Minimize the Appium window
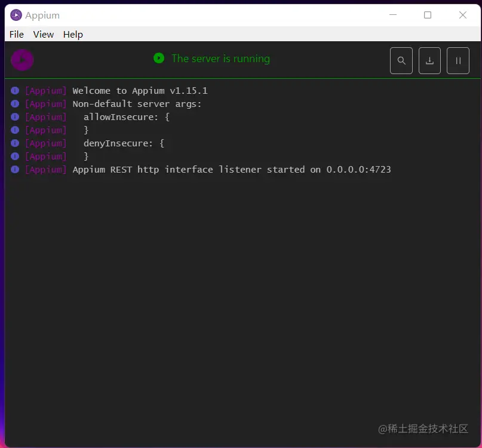This screenshot has height=448, width=482. click(x=393, y=15)
